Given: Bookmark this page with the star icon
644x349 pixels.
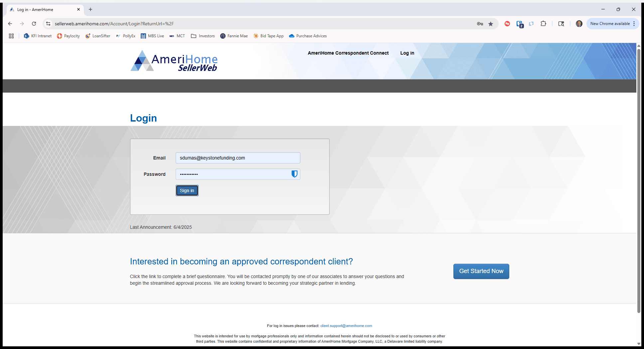Looking at the screenshot, I should pyautogui.click(x=491, y=24).
